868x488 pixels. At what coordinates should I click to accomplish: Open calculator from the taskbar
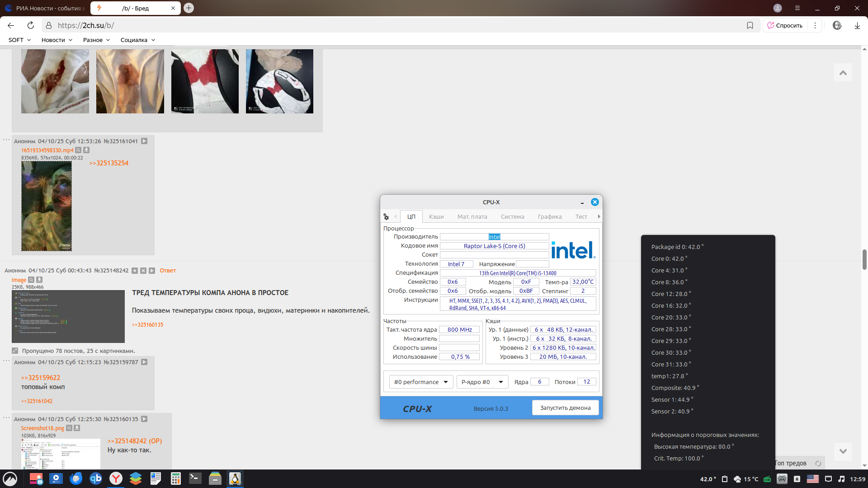tap(175, 479)
